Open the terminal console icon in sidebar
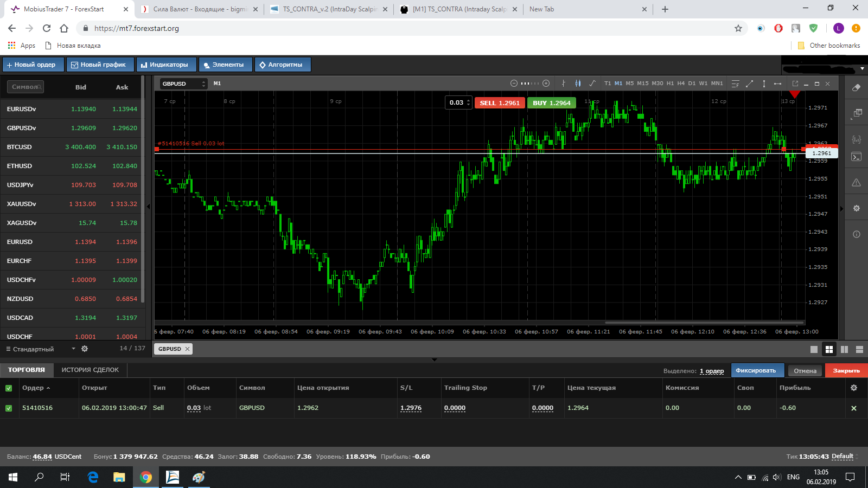Screen dimensions: 868x488 856,157
